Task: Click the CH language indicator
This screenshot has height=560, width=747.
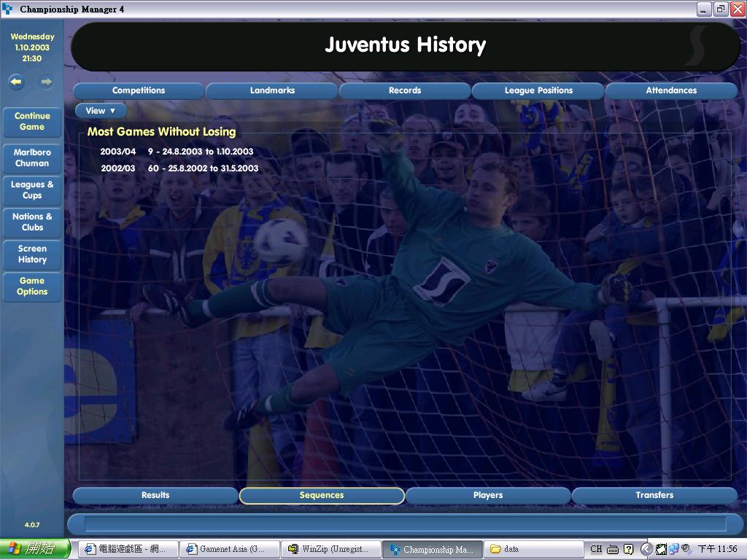Action: tap(596, 549)
